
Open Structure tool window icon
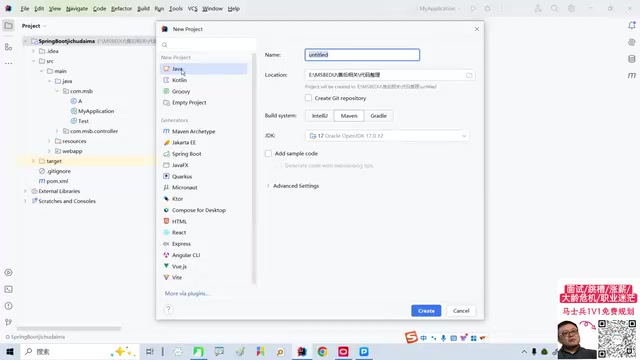(x=8, y=47)
